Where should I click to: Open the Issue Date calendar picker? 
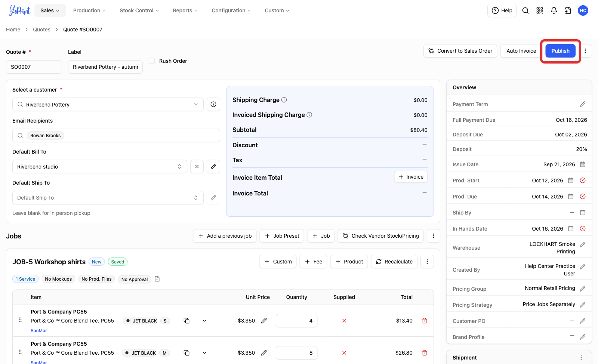(x=583, y=164)
